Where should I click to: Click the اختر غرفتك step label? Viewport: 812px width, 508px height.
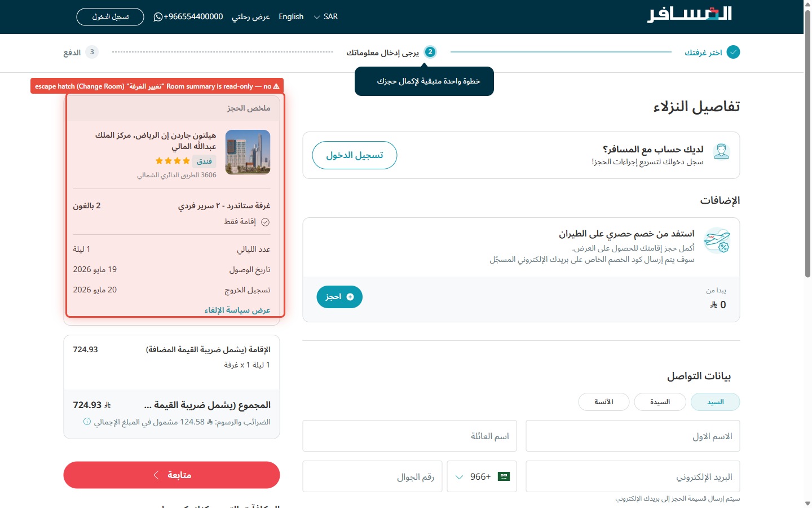tap(703, 52)
